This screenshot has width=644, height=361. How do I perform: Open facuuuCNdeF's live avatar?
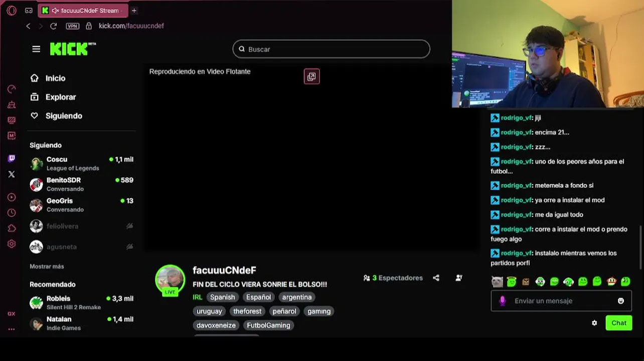(x=170, y=280)
